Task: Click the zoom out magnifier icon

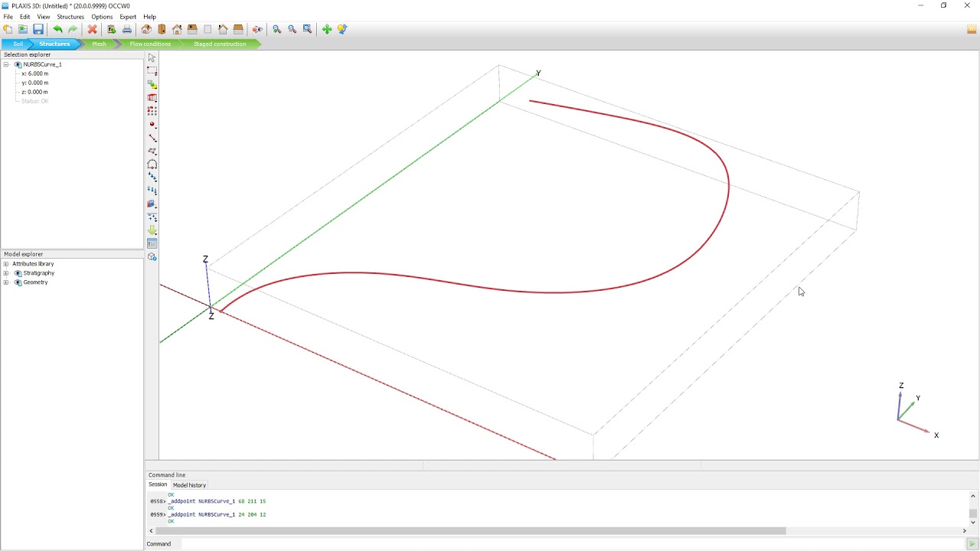Action: [x=292, y=29]
